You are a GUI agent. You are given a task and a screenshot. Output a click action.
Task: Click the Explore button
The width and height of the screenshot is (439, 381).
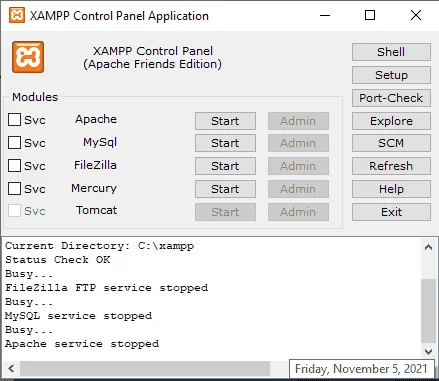click(x=391, y=121)
